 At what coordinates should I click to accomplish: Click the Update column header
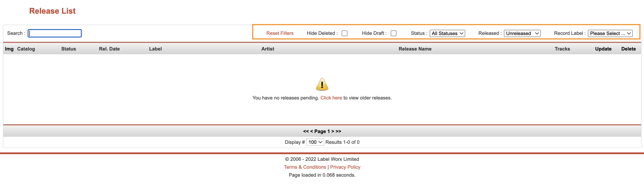(603, 49)
